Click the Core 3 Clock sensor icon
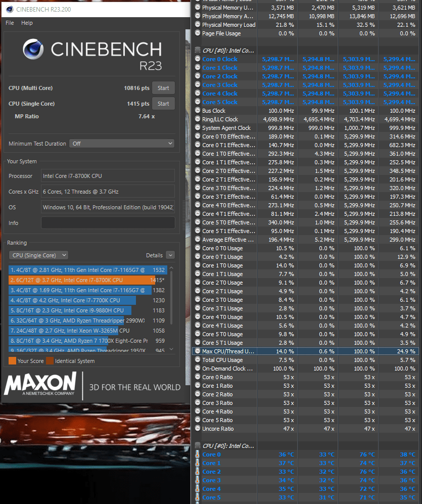Viewport: 422px width, 504px height. tap(198, 85)
